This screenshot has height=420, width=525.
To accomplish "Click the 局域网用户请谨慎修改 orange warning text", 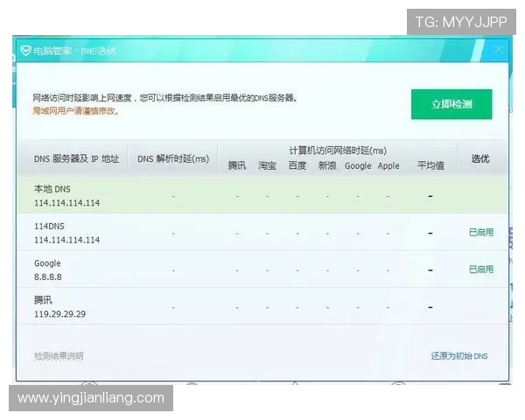I will (76, 111).
